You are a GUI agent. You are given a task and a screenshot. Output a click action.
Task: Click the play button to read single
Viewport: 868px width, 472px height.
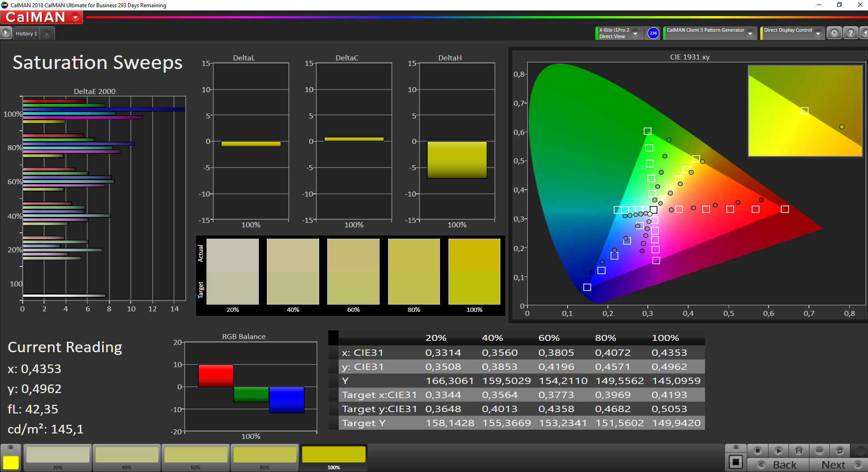tap(778, 451)
